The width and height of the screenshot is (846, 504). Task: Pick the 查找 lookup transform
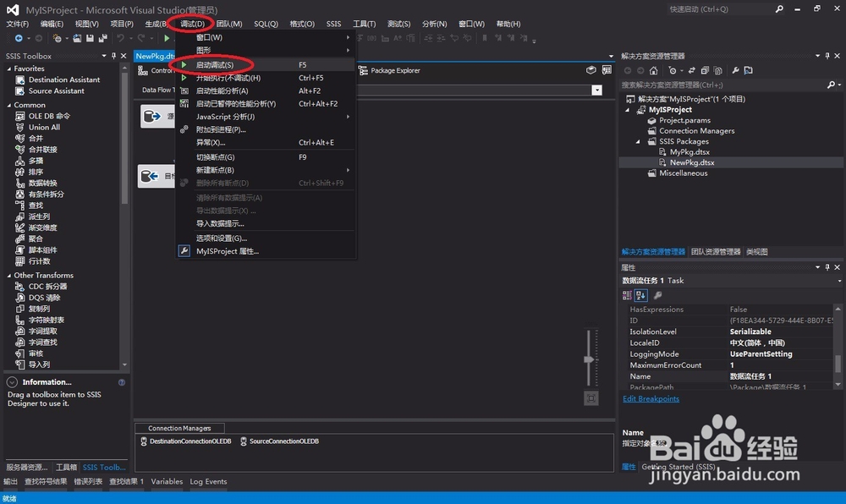tap(36, 205)
